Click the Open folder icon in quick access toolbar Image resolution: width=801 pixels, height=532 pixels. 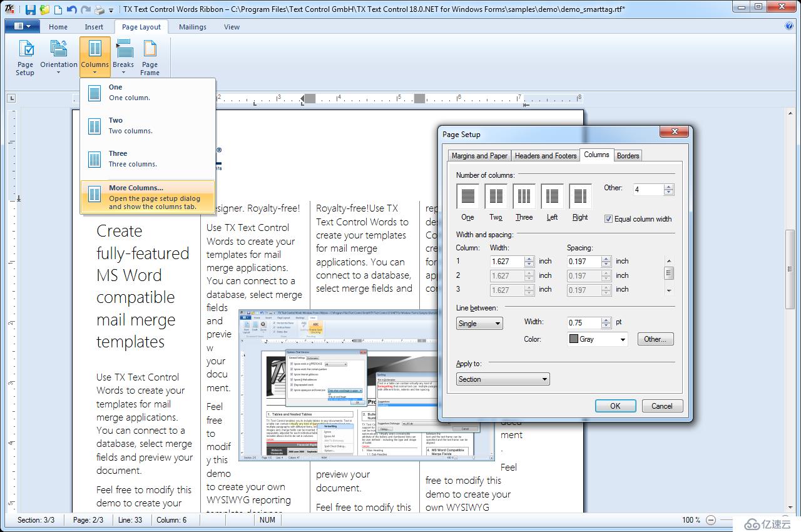[x=44, y=10]
